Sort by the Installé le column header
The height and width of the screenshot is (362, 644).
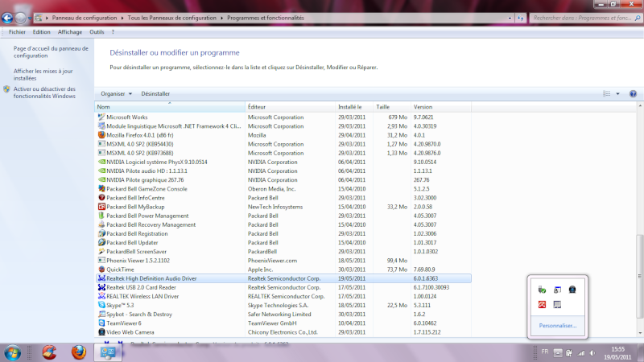pyautogui.click(x=354, y=107)
